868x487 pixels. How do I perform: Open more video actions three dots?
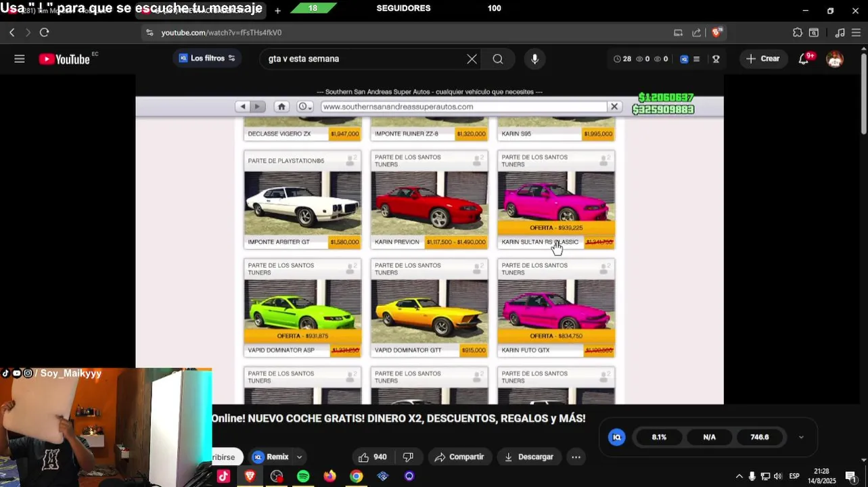576,457
